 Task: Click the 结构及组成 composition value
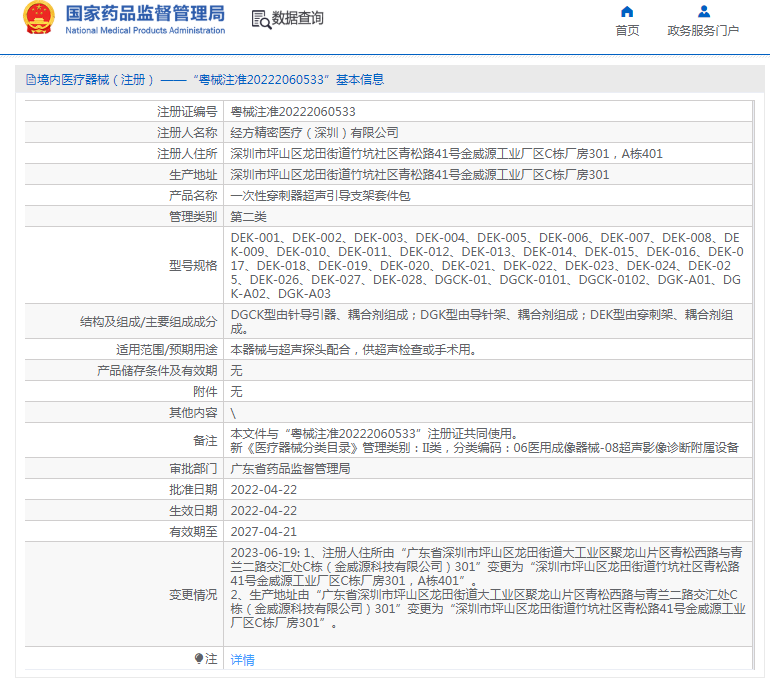pyautogui.click(x=482, y=322)
